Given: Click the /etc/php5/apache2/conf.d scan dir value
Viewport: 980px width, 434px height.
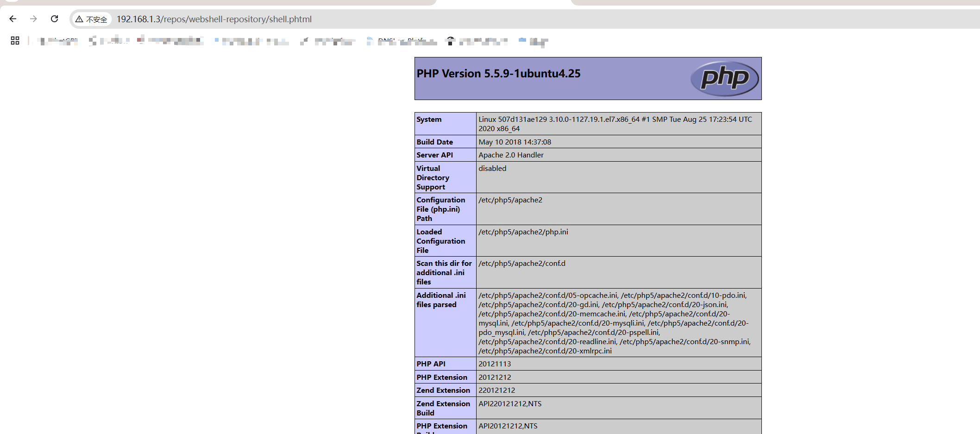Looking at the screenshot, I should pos(522,264).
